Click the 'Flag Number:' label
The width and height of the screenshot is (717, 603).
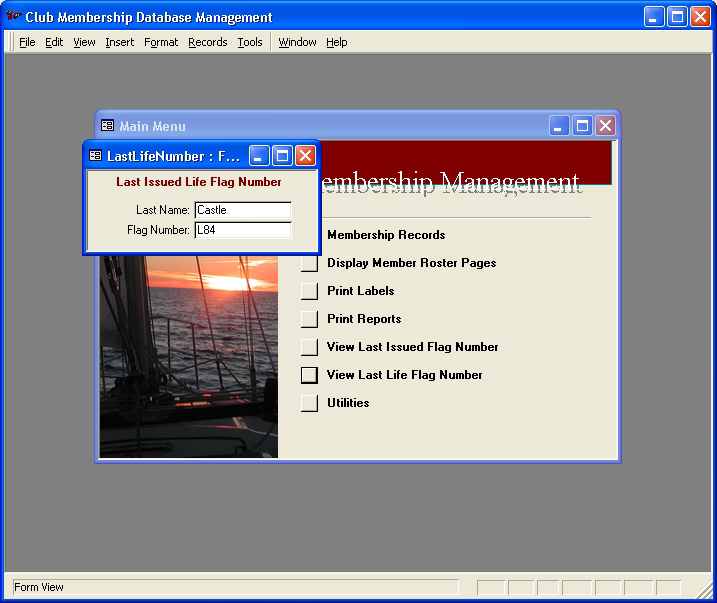[158, 230]
